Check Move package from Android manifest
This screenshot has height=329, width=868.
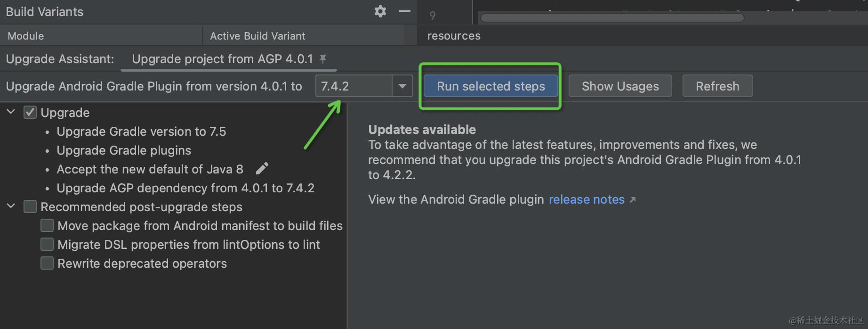[x=47, y=226]
